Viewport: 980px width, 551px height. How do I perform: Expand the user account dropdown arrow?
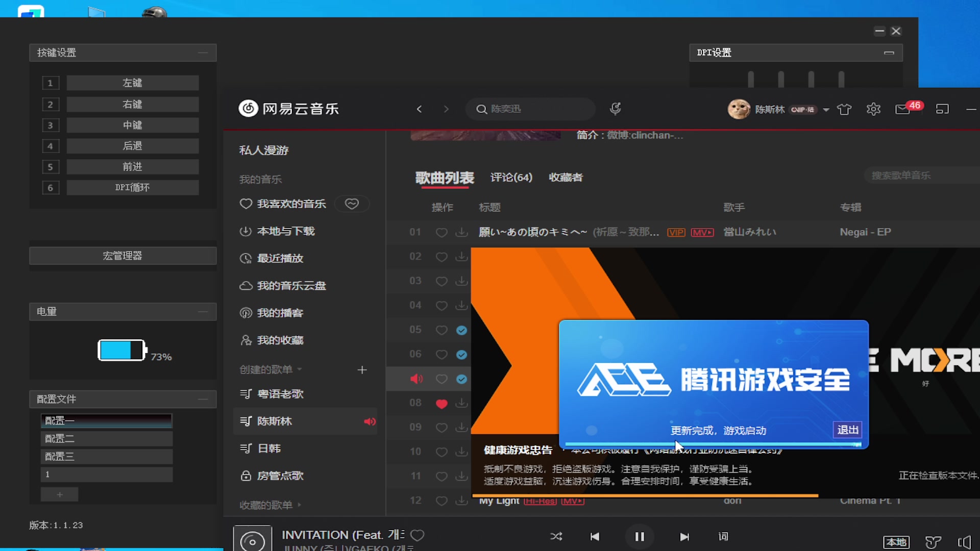pos(826,110)
